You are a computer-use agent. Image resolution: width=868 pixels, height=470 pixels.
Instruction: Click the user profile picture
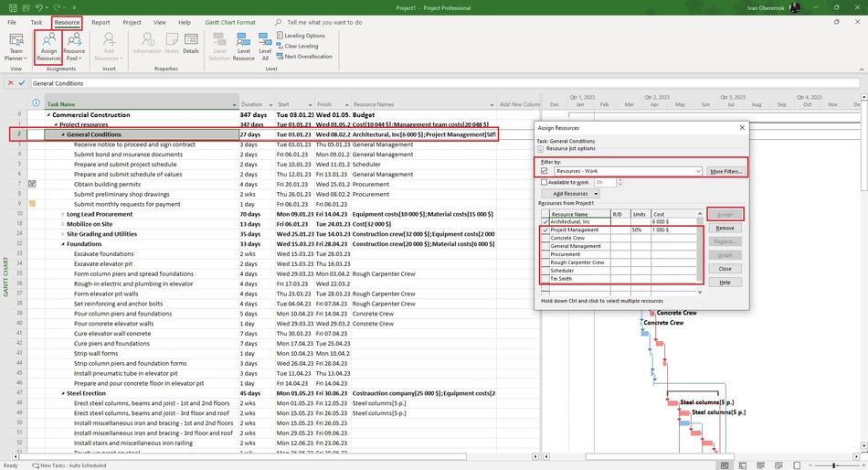795,7
